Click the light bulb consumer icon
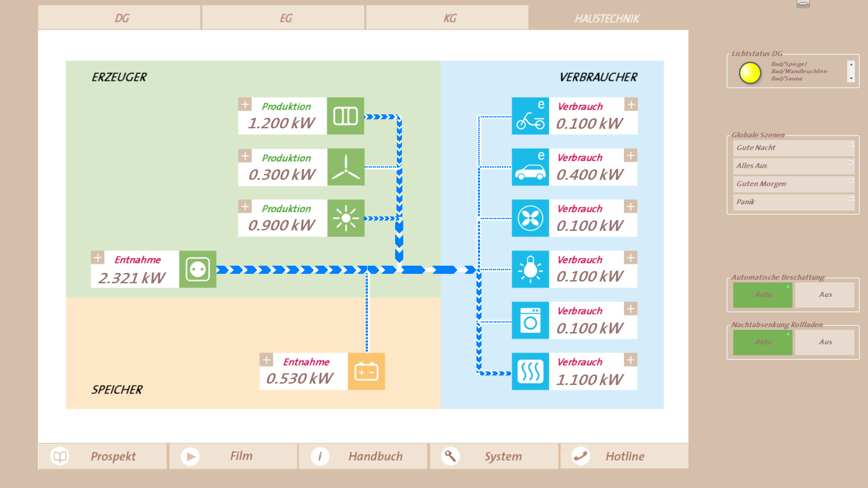 tap(530, 269)
